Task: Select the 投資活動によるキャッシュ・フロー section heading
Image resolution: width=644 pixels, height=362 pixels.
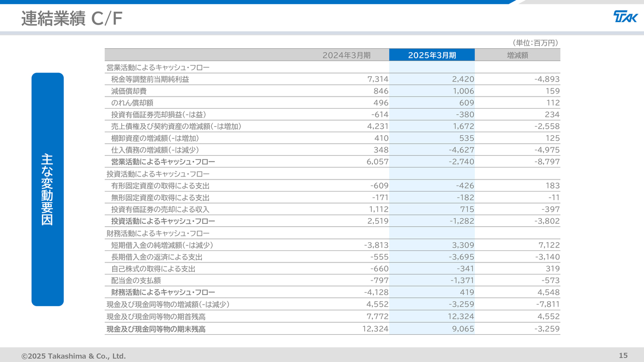Action: click(x=158, y=174)
